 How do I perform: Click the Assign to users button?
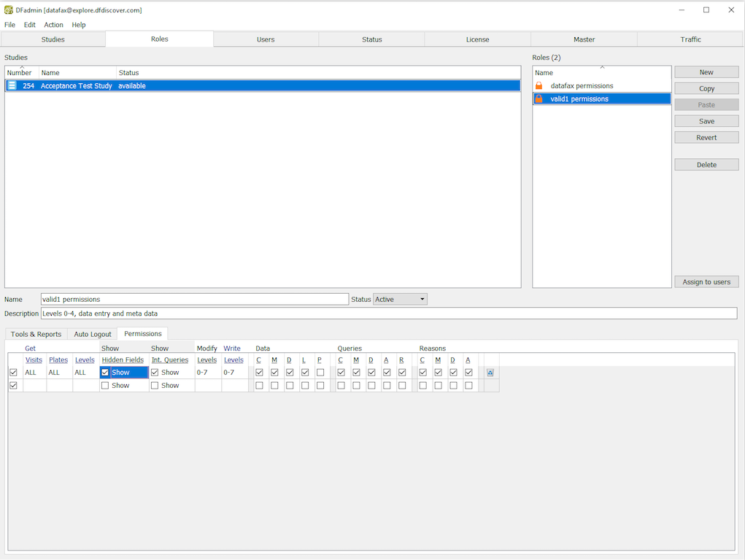pyautogui.click(x=706, y=282)
